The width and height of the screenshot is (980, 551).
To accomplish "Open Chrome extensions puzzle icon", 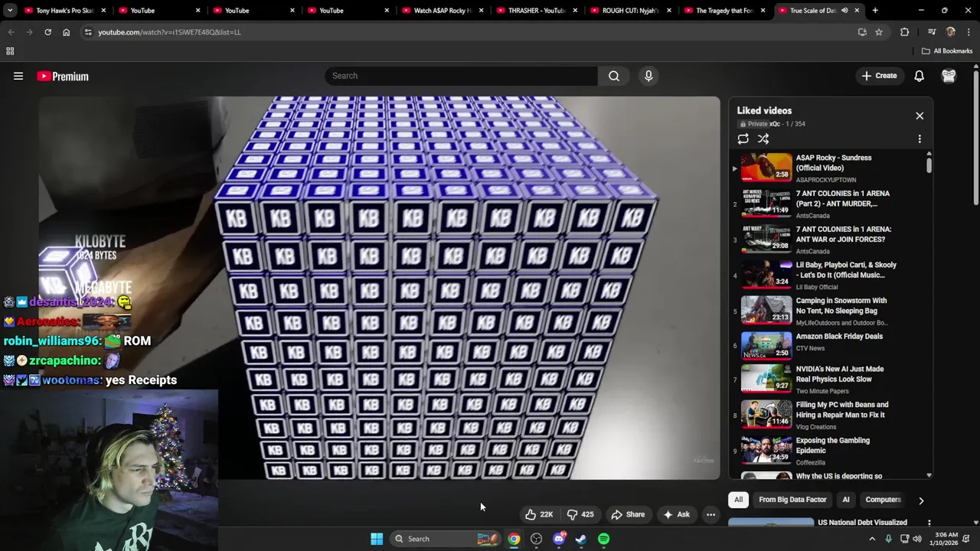I will pyautogui.click(x=905, y=32).
